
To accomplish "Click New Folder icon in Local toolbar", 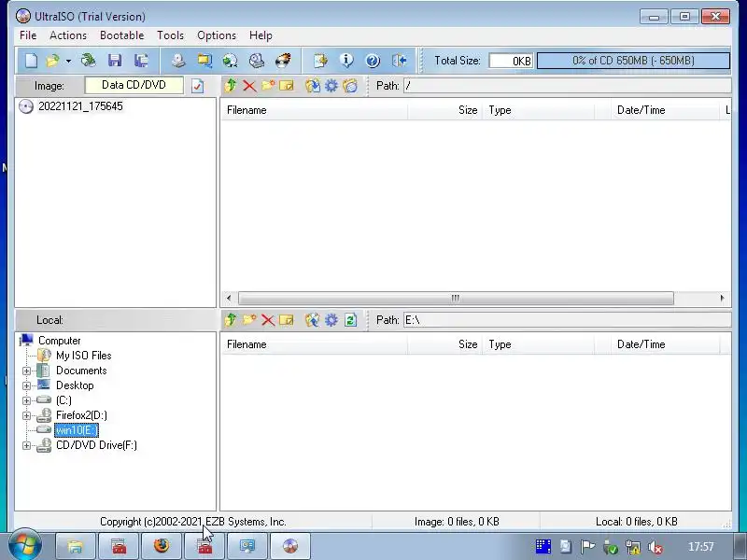I will (x=249, y=320).
